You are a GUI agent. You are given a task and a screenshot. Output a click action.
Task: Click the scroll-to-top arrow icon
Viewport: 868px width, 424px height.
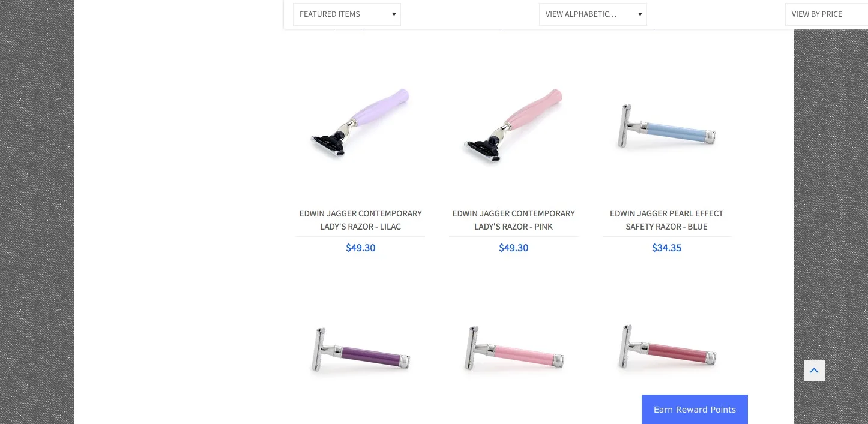click(x=814, y=371)
